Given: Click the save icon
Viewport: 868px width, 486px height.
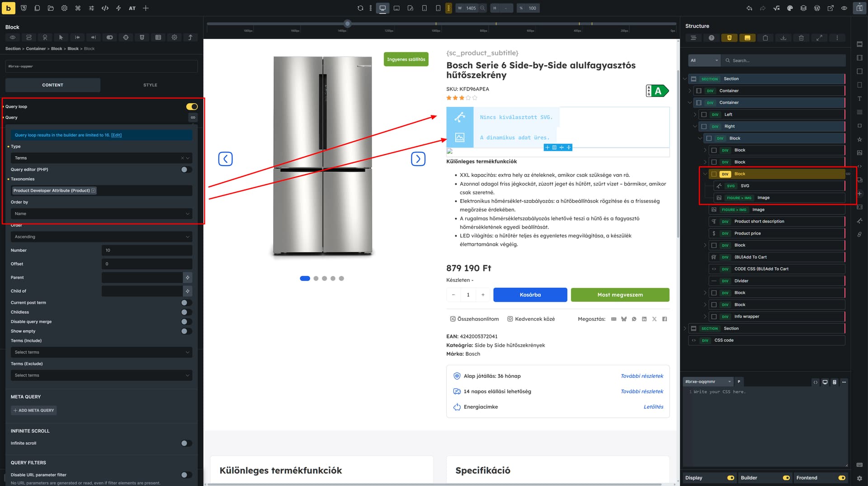Looking at the screenshot, I should [859, 8].
